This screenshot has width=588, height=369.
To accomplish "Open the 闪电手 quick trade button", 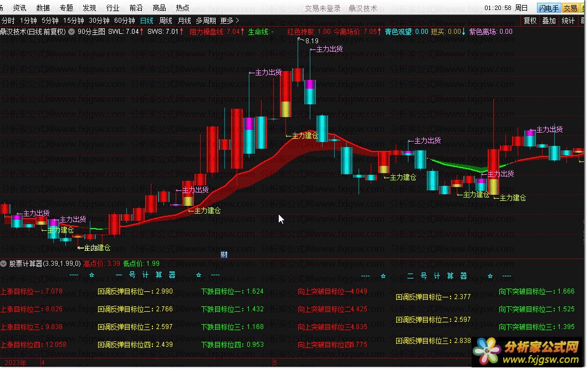I will pyautogui.click(x=549, y=8).
